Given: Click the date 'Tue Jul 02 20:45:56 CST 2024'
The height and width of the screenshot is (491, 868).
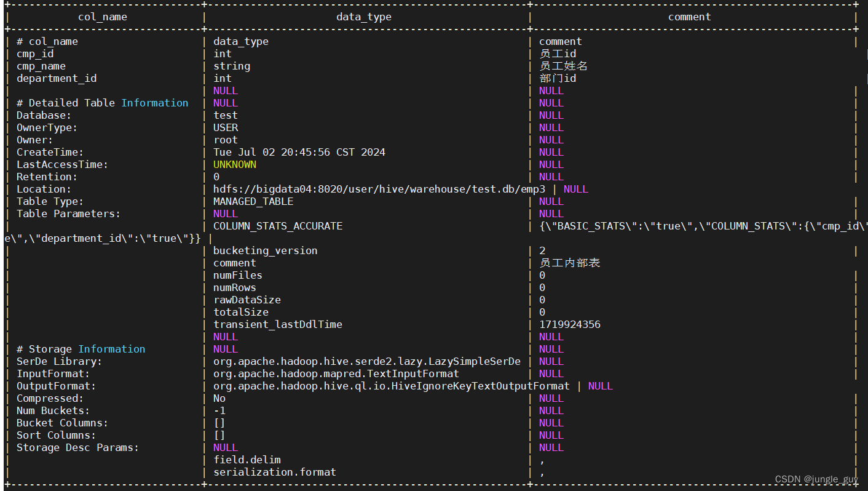Looking at the screenshot, I should tap(299, 153).
